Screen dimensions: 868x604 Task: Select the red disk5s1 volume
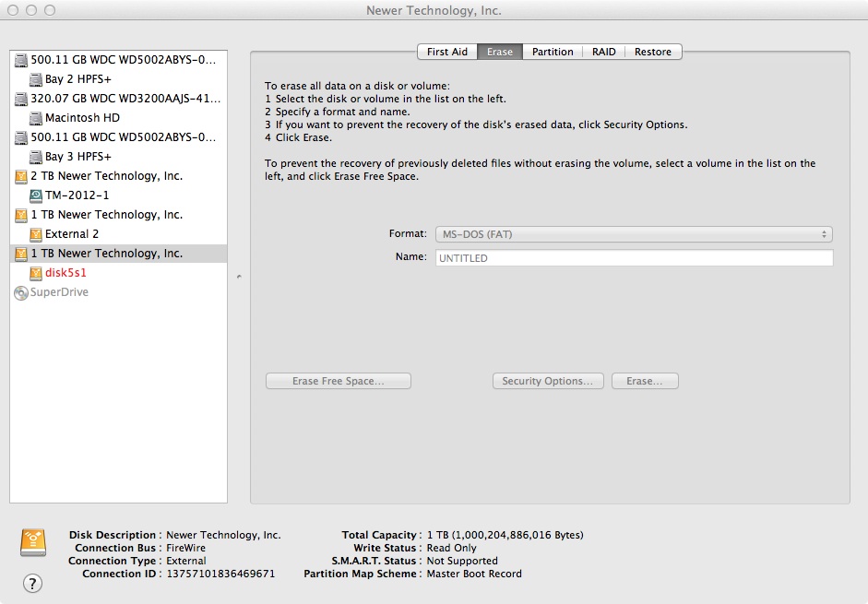[118, 273]
